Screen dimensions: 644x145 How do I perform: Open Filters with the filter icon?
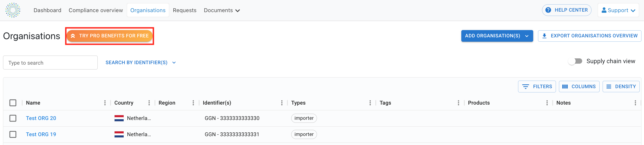click(537, 87)
